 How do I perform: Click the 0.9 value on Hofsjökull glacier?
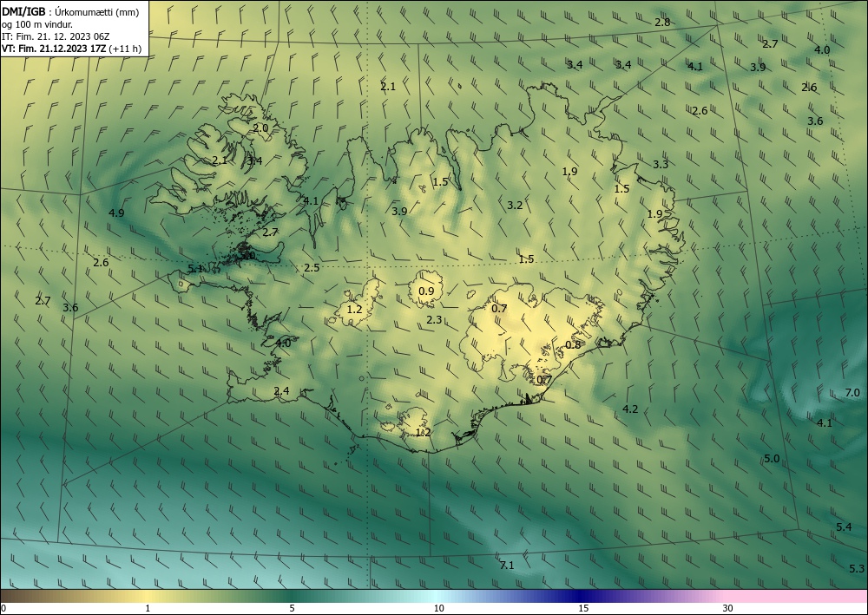[x=426, y=291]
